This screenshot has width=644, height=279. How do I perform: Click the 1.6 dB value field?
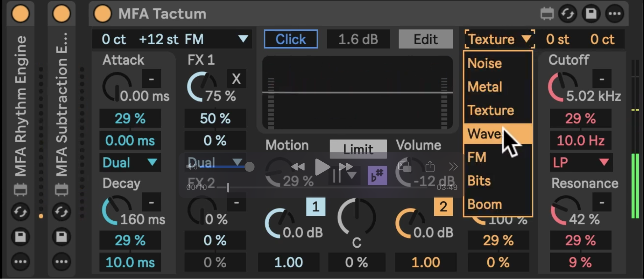point(358,39)
